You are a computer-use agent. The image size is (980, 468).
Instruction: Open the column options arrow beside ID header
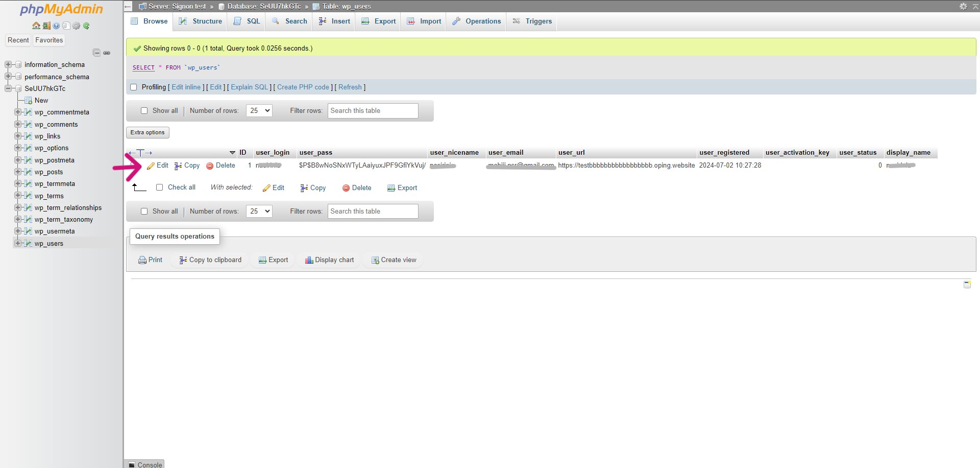point(232,153)
